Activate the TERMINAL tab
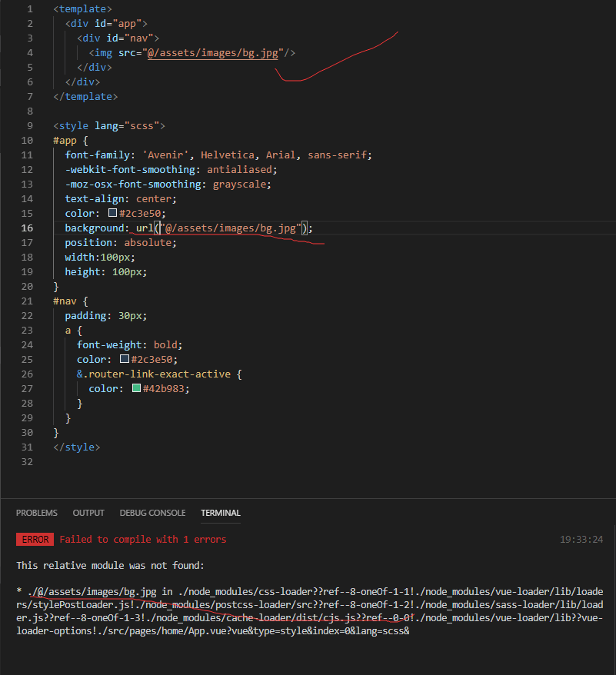Image resolution: width=616 pixels, height=675 pixels. [221, 513]
